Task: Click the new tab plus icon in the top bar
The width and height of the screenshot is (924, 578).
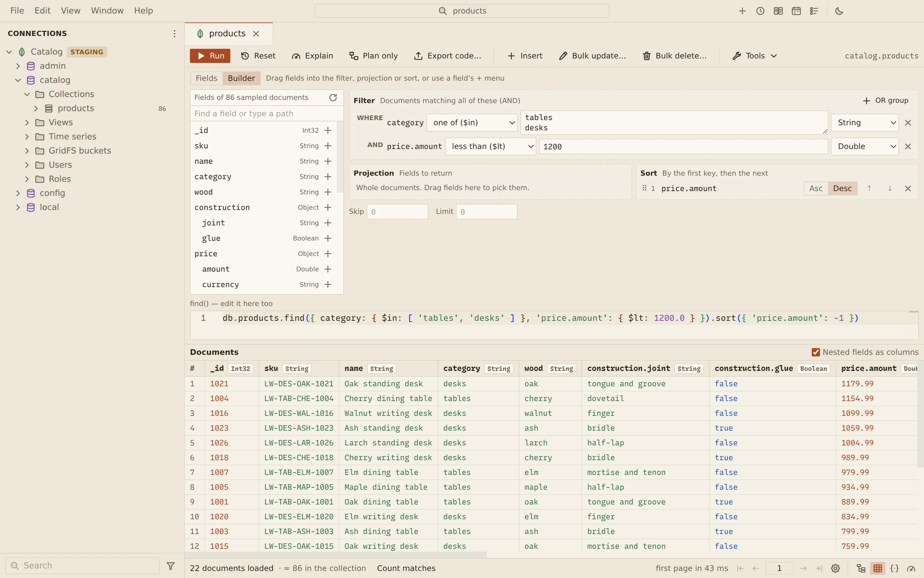Action: click(742, 11)
